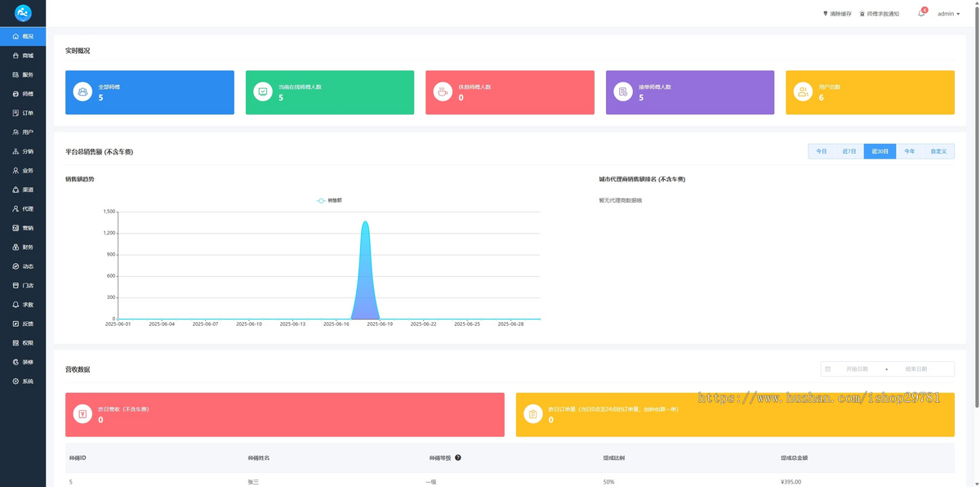Open the 系统 system sidebar item
Image resolution: width=980 pixels, height=487 pixels.
coord(23,382)
